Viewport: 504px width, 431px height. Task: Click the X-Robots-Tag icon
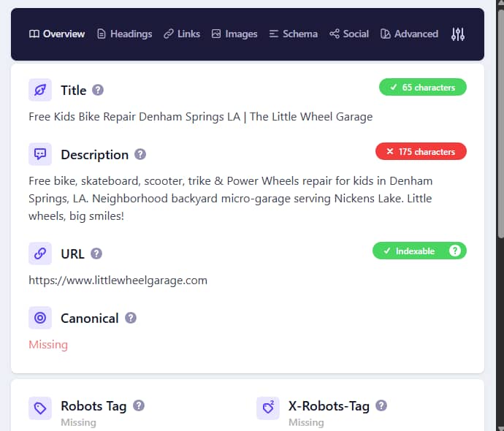tap(268, 408)
